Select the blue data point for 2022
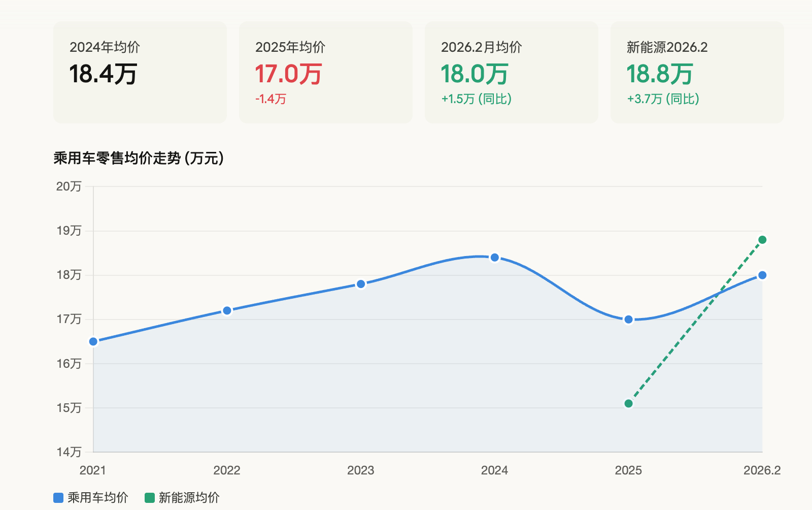The height and width of the screenshot is (510, 812). (227, 310)
